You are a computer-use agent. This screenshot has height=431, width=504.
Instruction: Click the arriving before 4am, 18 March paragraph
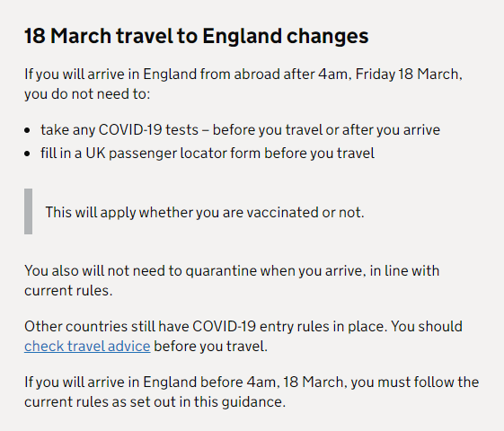point(252,392)
